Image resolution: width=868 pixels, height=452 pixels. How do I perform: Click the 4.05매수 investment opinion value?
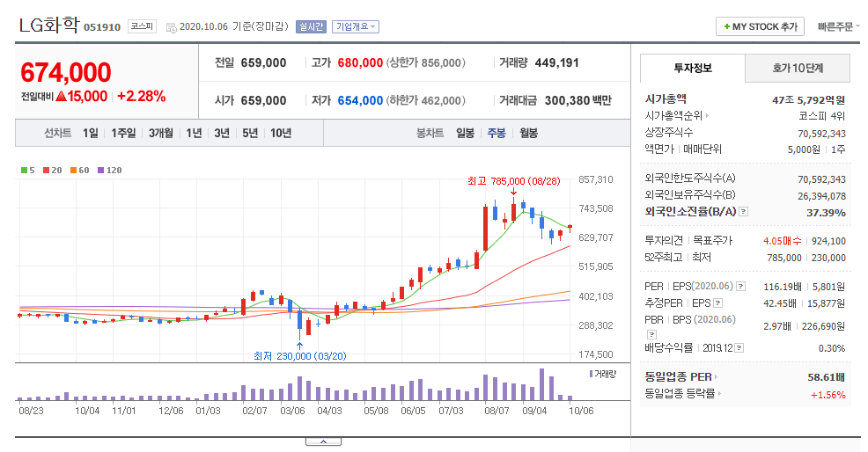point(783,241)
